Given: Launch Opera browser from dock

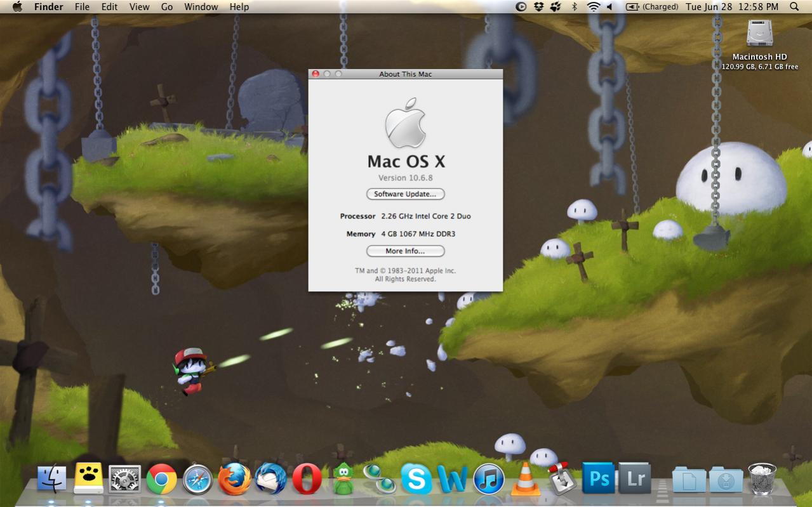Looking at the screenshot, I should [307, 479].
